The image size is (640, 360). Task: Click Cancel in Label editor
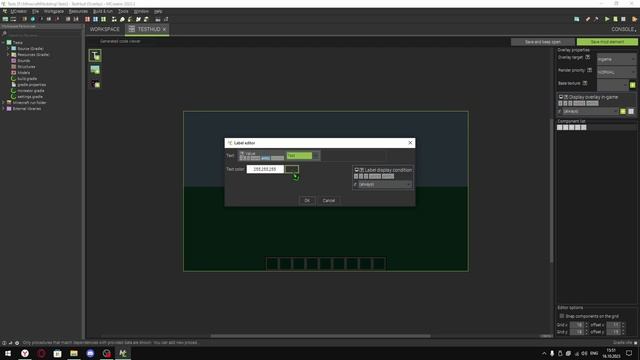329,200
